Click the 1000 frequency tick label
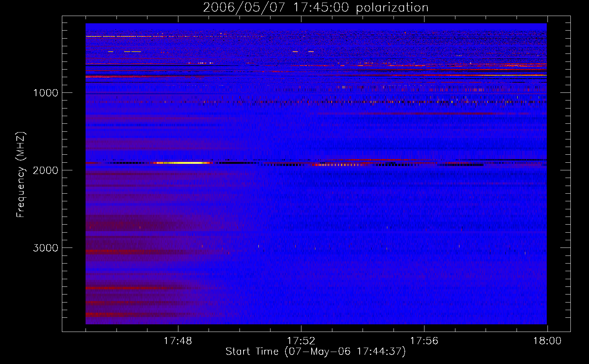The width and height of the screenshot is (589, 364). coord(46,93)
